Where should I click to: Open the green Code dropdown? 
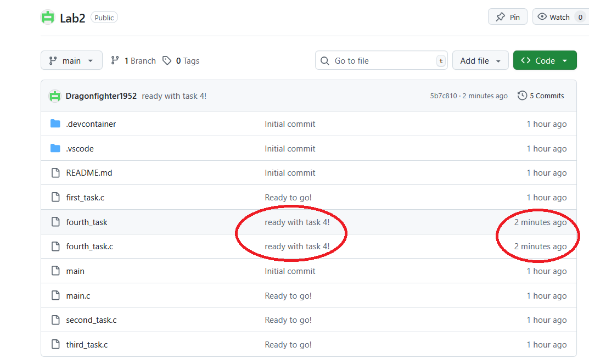point(545,60)
